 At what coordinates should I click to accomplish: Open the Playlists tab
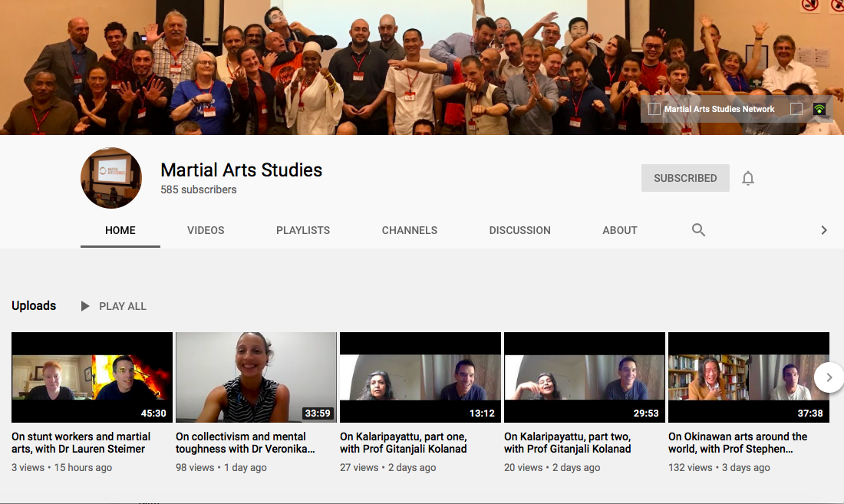(x=303, y=230)
